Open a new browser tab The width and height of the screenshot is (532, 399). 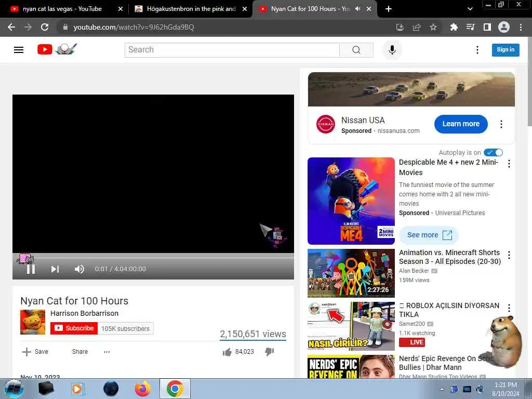coord(389,9)
